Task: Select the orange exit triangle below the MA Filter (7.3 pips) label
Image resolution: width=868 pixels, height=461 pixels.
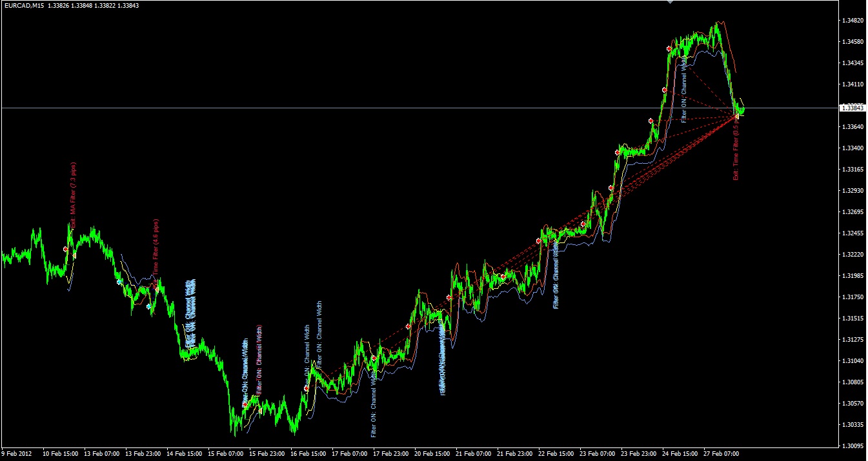Action: pos(74,255)
